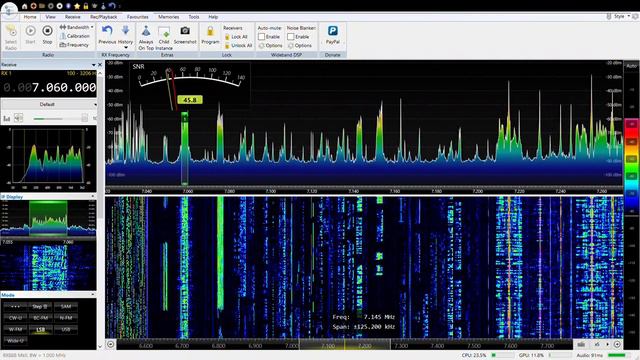Viewport: 640px width, 360px height.
Task: Click the speaker mute icon in the Receive panel
Action: pos(18,118)
